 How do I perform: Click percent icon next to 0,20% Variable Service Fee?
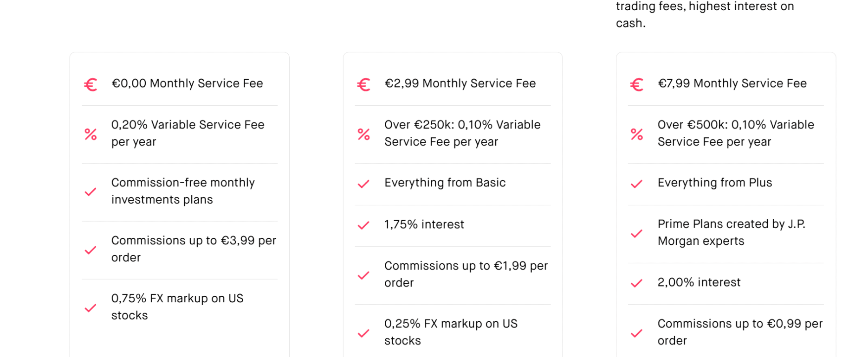[91, 134]
